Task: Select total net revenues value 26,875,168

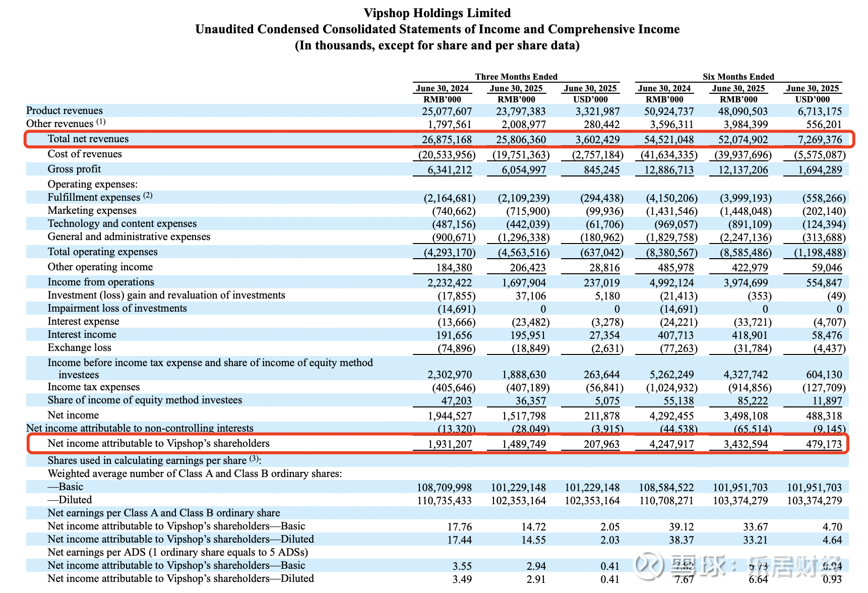Action: pos(447,140)
